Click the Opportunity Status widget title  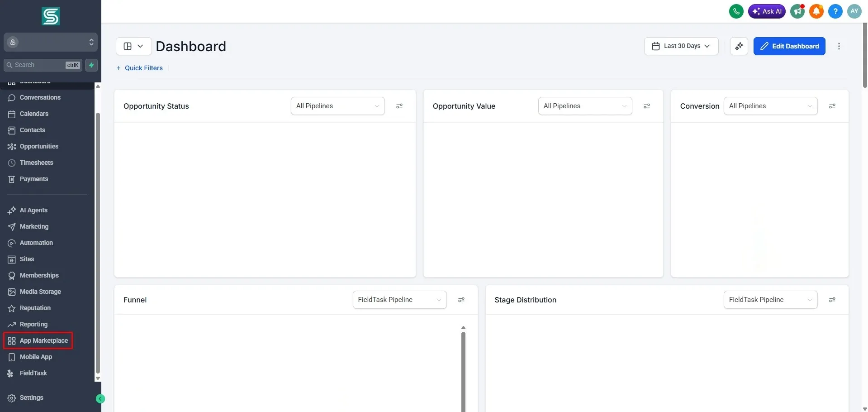point(156,106)
